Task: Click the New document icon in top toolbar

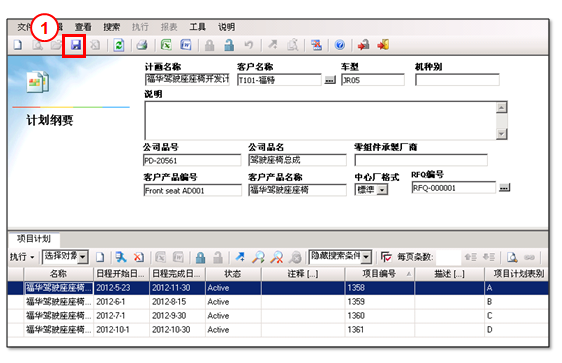Action: (x=17, y=45)
